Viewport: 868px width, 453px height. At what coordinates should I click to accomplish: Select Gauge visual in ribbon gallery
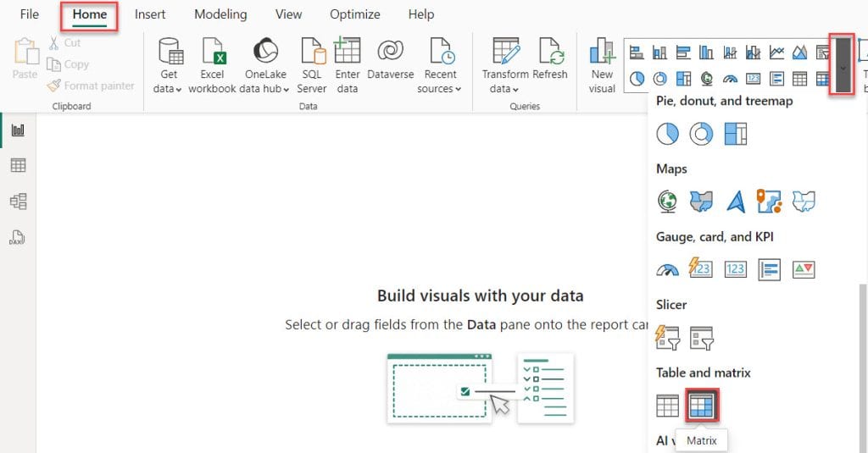coord(730,79)
